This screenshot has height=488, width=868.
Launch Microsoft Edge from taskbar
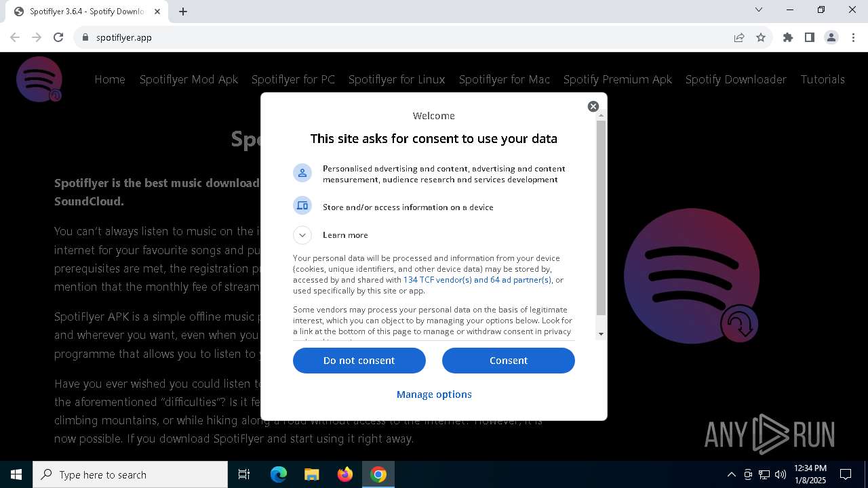tap(279, 474)
